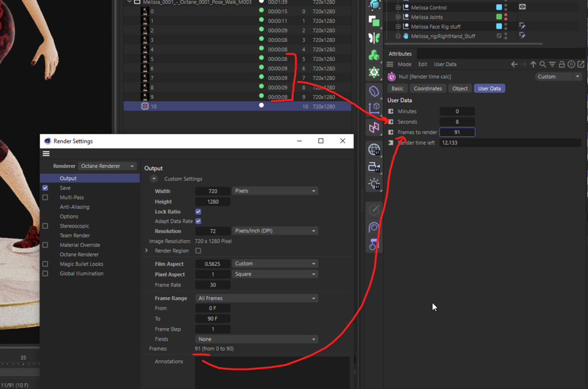The height and width of the screenshot is (389, 588).
Task: Open the Fields None dropdown
Action: (257, 339)
